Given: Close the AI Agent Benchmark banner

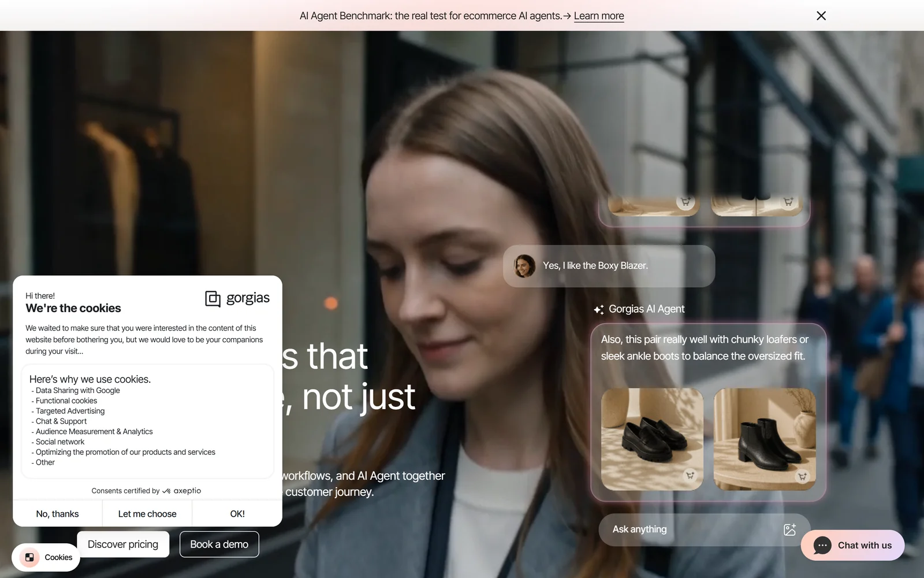Looking at the screenshot, I should pyautogui.click(x=821, y=16).
